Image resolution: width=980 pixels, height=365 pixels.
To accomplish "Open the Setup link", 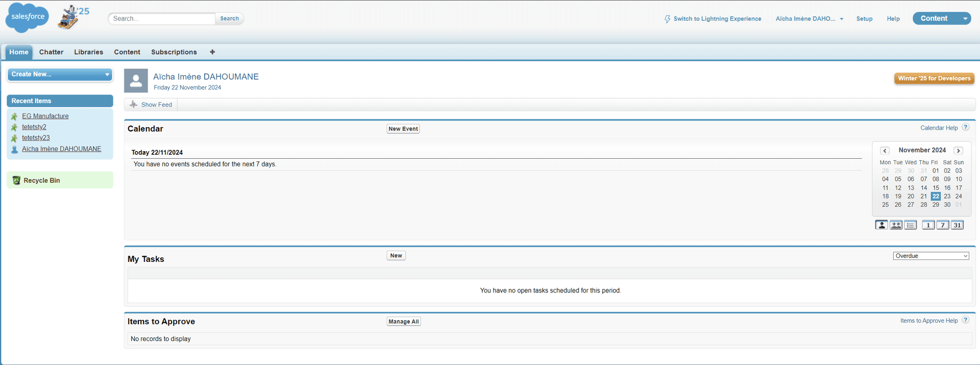I will [864, 19].
